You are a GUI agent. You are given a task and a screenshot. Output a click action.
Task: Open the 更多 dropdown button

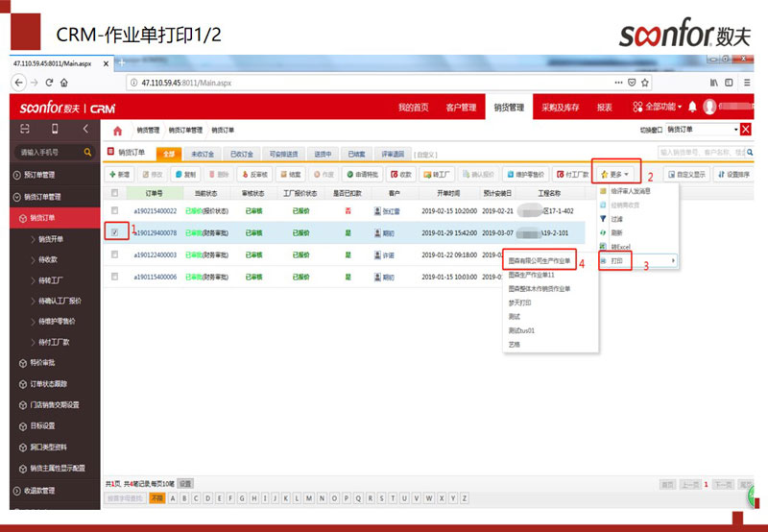(x=615, y=175)
